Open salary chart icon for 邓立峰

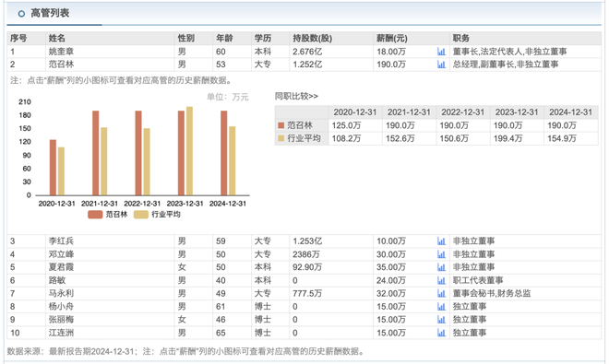[441, 254]
